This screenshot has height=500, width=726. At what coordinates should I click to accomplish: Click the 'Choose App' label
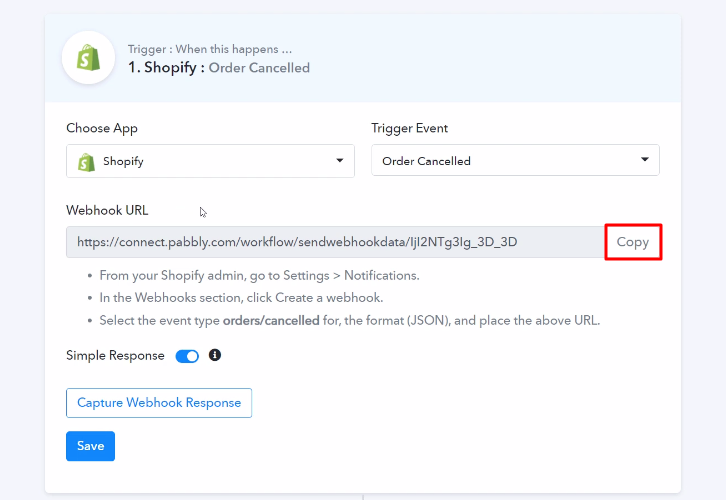102,128
